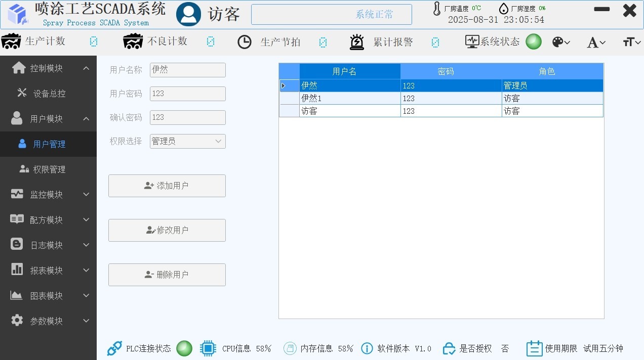This screenshot has width=644, height=360.
Task: Click the PLC连接状态 link icon
Action: point(114,348)
